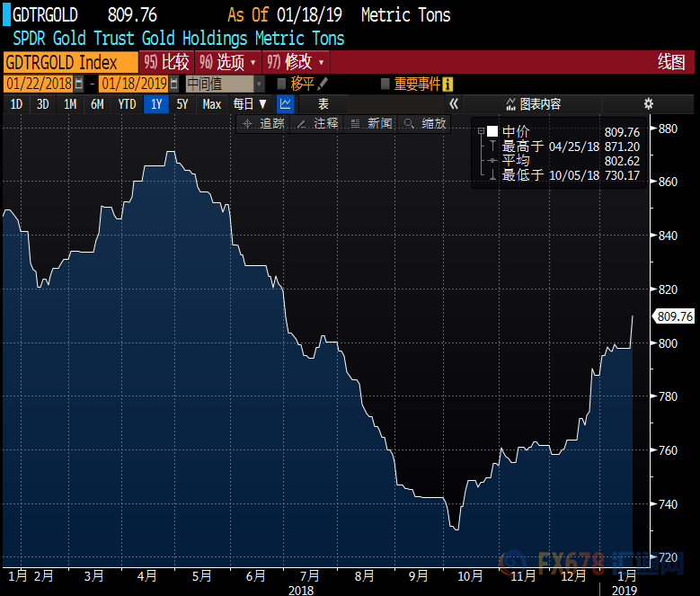This screenshot has height=596, width=700.
Task: Click the 线图 line chart label
Action: pos(671,62)
